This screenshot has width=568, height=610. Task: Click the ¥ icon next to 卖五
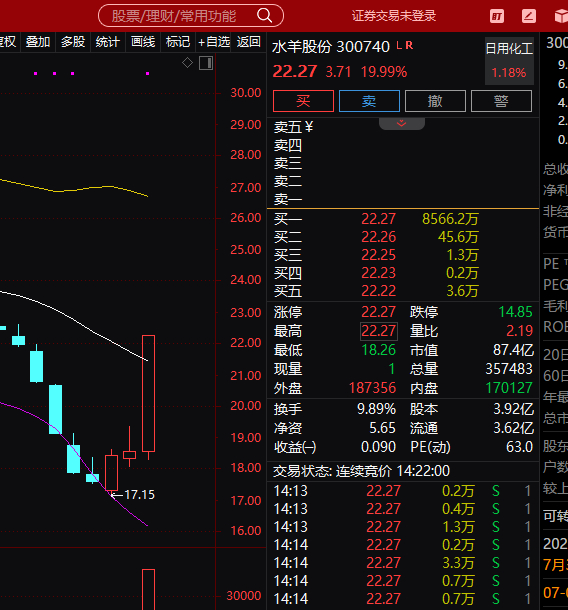(x=309, y=126)
